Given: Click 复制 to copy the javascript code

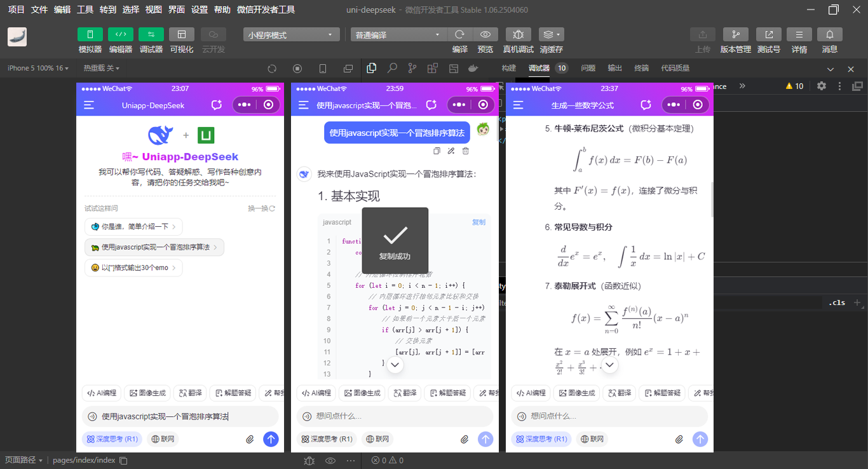Looking at the screenshot, I should [x=478, y=221].
